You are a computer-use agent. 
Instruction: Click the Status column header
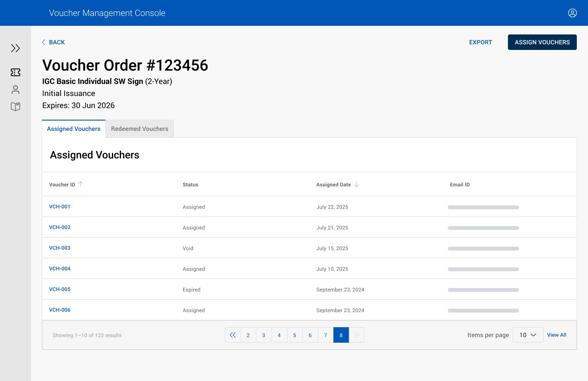(x=190, y=185)
